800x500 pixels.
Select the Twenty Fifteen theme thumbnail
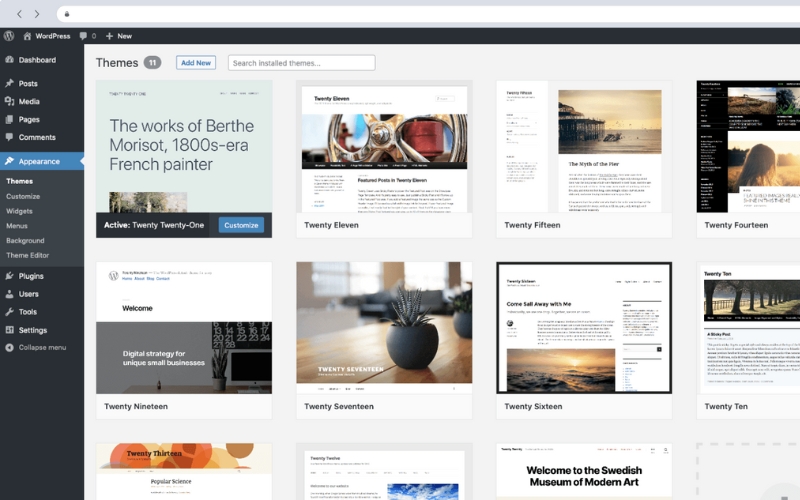click(x=584, y=146)
